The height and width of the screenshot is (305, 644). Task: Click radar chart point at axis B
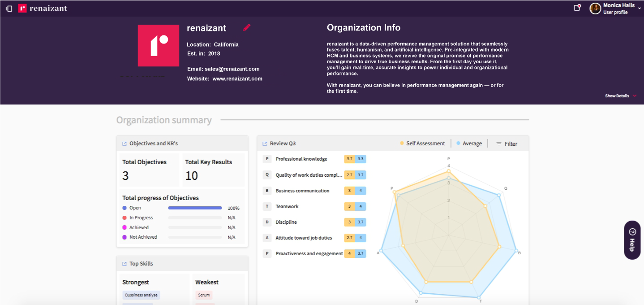[516, 250]
